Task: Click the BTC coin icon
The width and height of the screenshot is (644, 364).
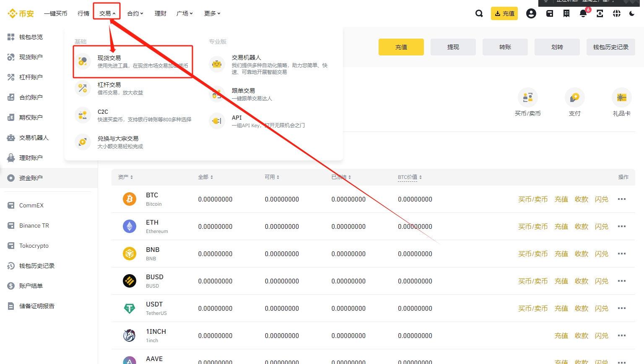Action: 130,199
